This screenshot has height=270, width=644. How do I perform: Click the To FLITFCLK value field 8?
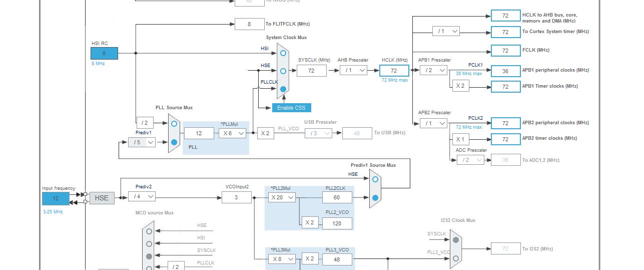click(x=250, y=24)
